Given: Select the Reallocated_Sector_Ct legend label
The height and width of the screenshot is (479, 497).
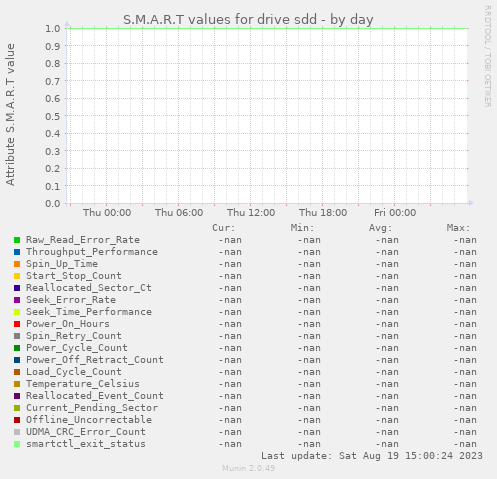Looking at the screenshot, I should 89,288.
